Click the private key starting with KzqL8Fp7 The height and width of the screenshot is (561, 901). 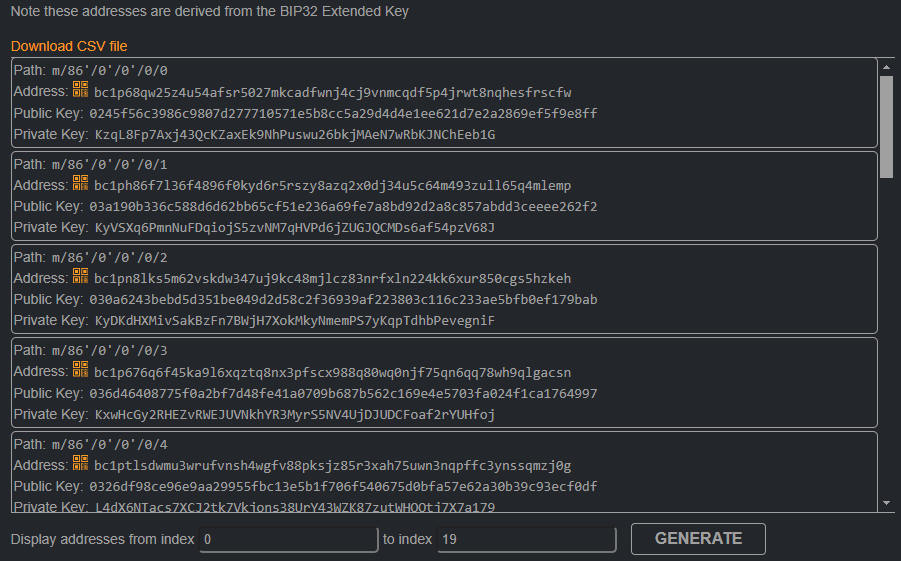pyautogui.click(x=295, y=135)
